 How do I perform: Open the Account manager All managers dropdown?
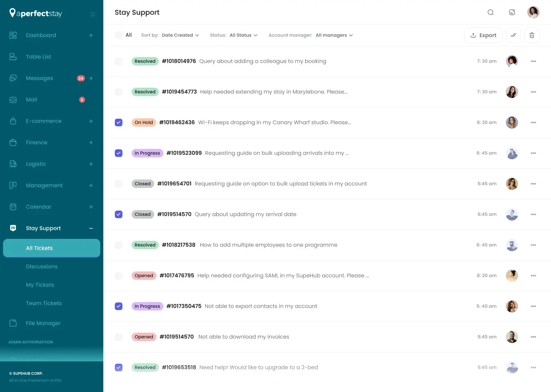coord(334,35)
